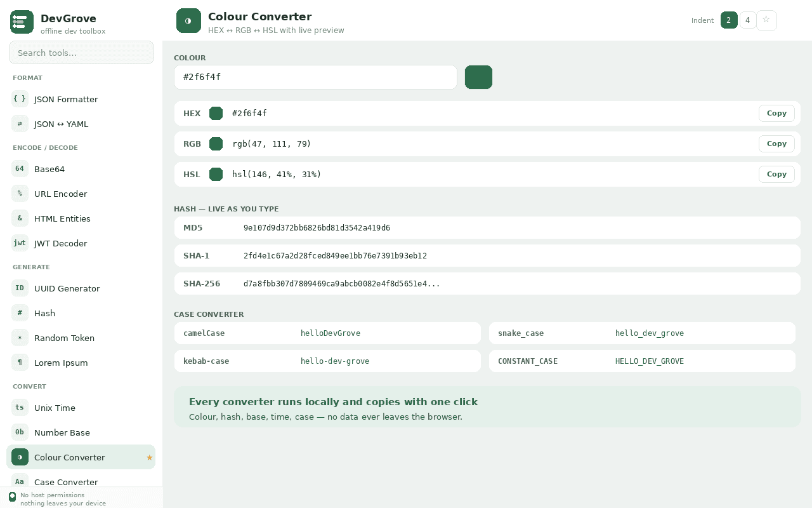The height and width of the screenshot is (508, 812).
Task: Click the snake_case result hello_dev_grove
Action: pyautogui.click(x=650, y=333)
